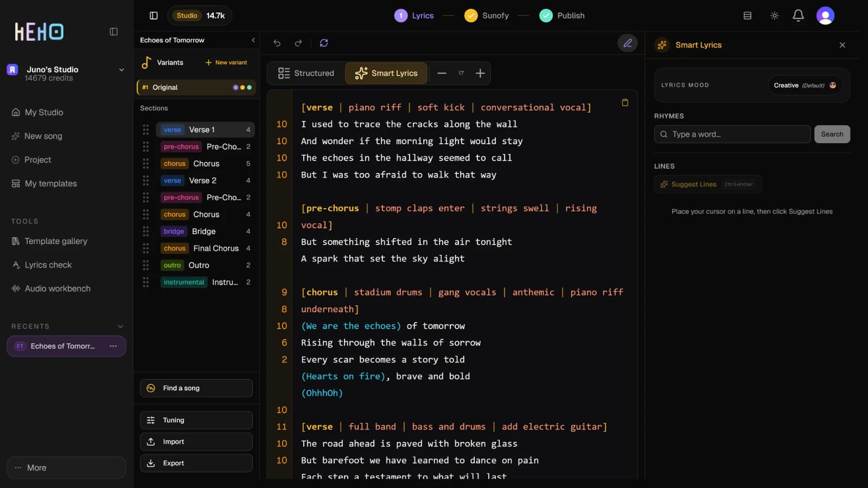Toggle the panel layout icon beside Studio
868x488 pixels.
(x=154, y=16)
